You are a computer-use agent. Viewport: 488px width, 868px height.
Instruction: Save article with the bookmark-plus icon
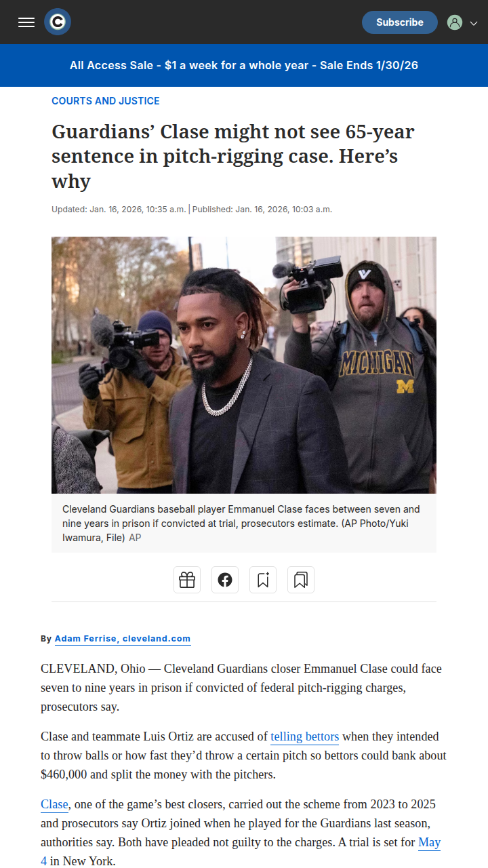(263, 580)
